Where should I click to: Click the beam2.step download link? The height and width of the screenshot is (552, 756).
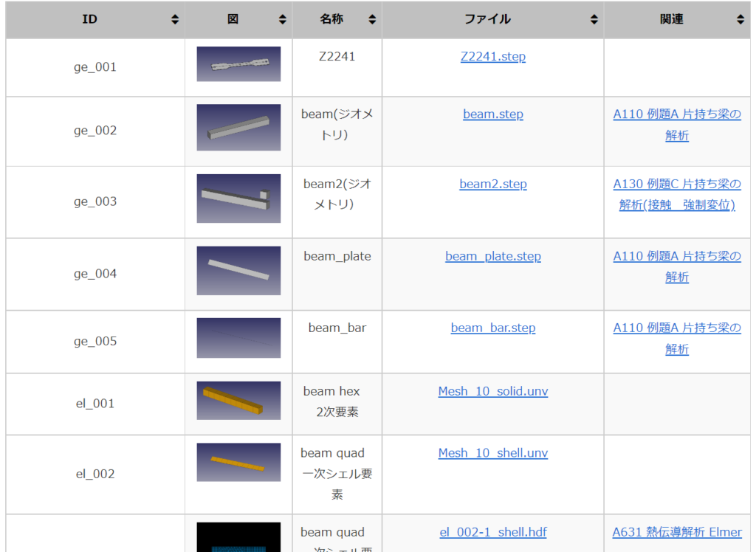click(x=492, y=184)
